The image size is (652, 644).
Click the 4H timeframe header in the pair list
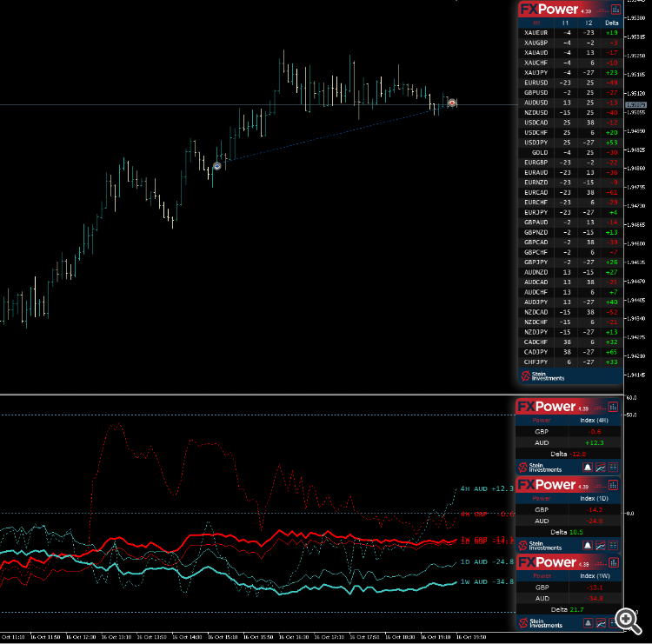click(x=536, y=23)
